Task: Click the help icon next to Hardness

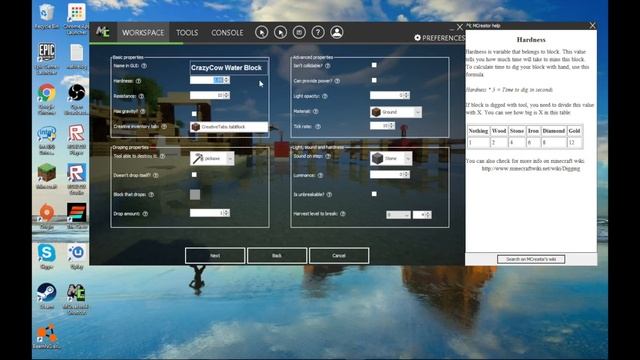Action: coord(138,81)
